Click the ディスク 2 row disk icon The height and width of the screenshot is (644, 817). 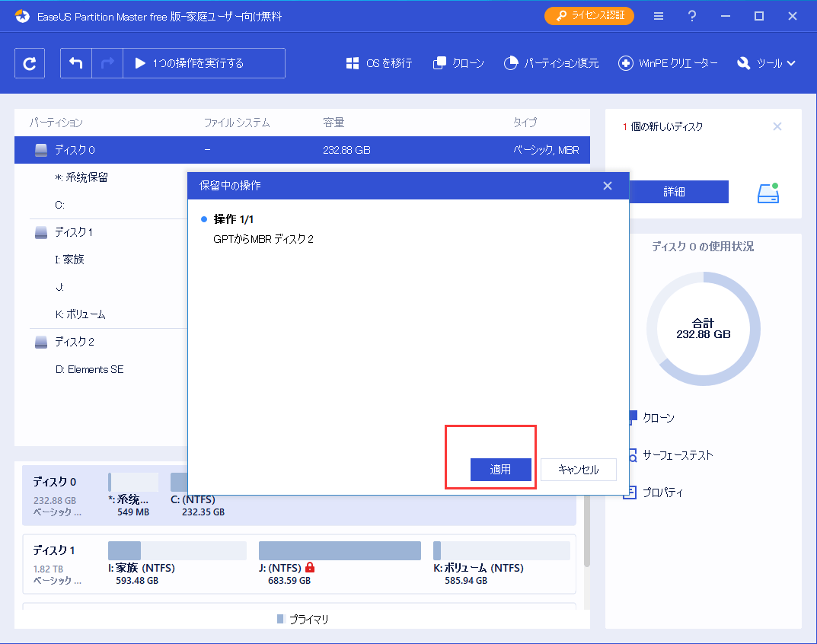pyautogui.click(x=41, y=343)
